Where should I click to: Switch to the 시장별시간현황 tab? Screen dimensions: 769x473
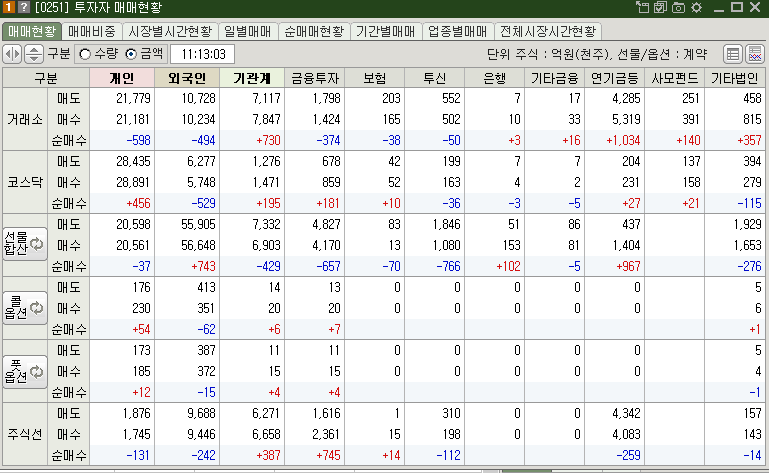click(170, 31)
